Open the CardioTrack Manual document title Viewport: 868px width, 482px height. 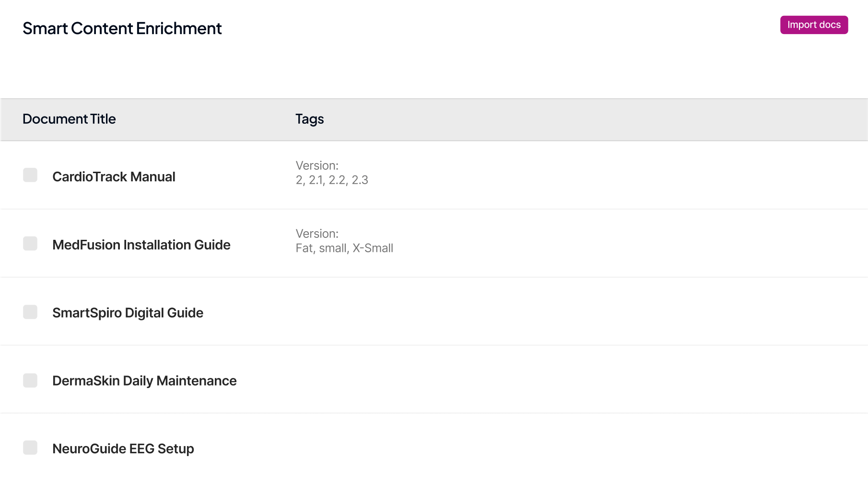(x=114, y=177)
